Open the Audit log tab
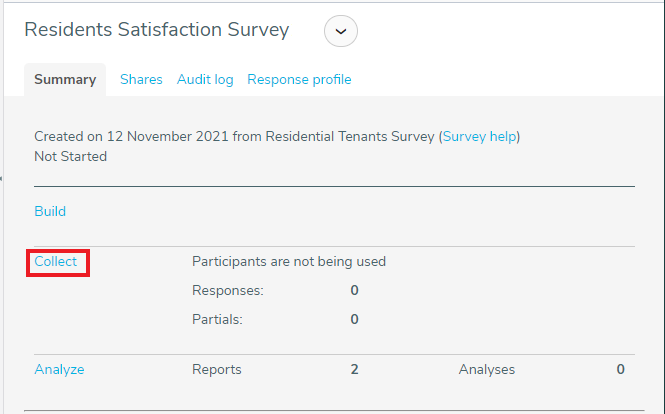Viewport: 665px width, 414px height. tap(205, 80)
